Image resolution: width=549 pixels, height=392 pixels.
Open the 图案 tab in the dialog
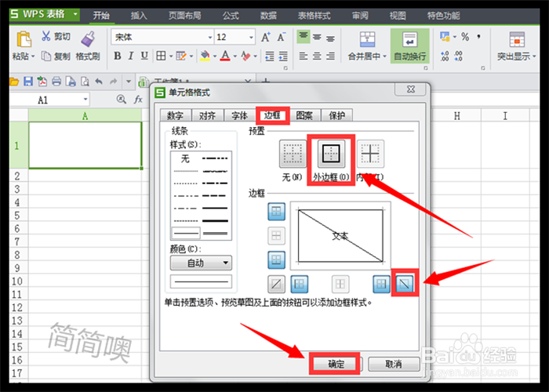point(304,115)
